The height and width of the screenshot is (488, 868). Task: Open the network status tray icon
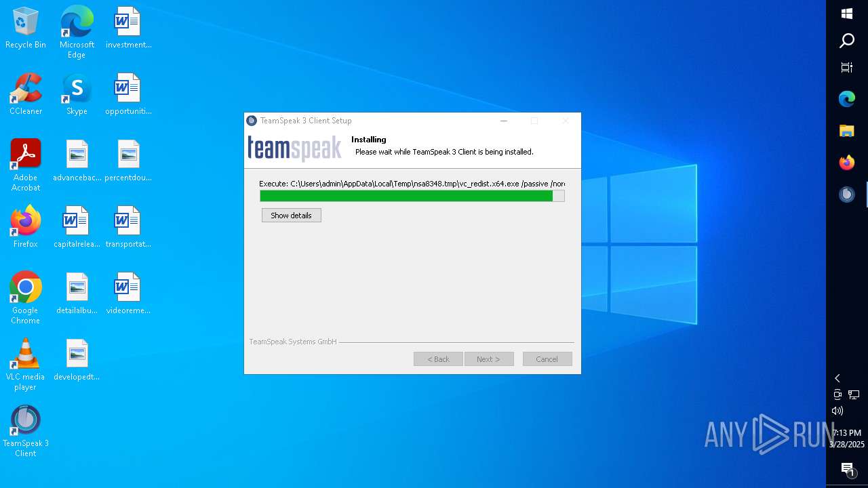click(854, 394)
